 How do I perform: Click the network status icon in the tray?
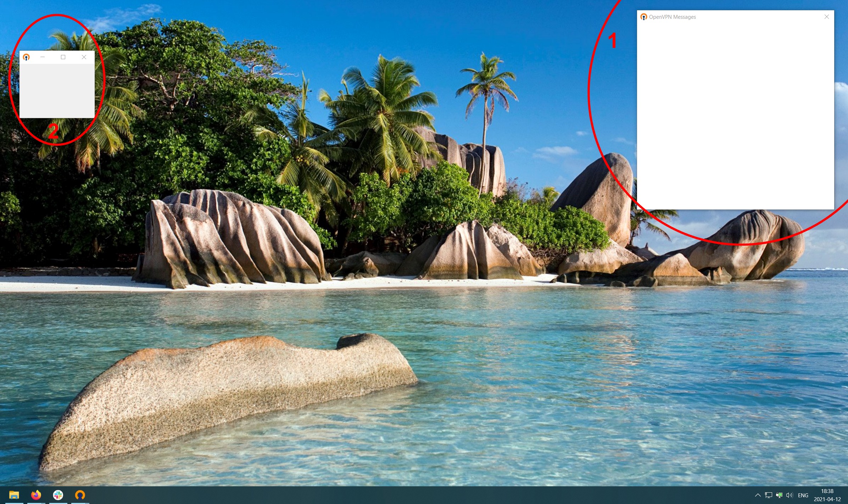[769, 495]
